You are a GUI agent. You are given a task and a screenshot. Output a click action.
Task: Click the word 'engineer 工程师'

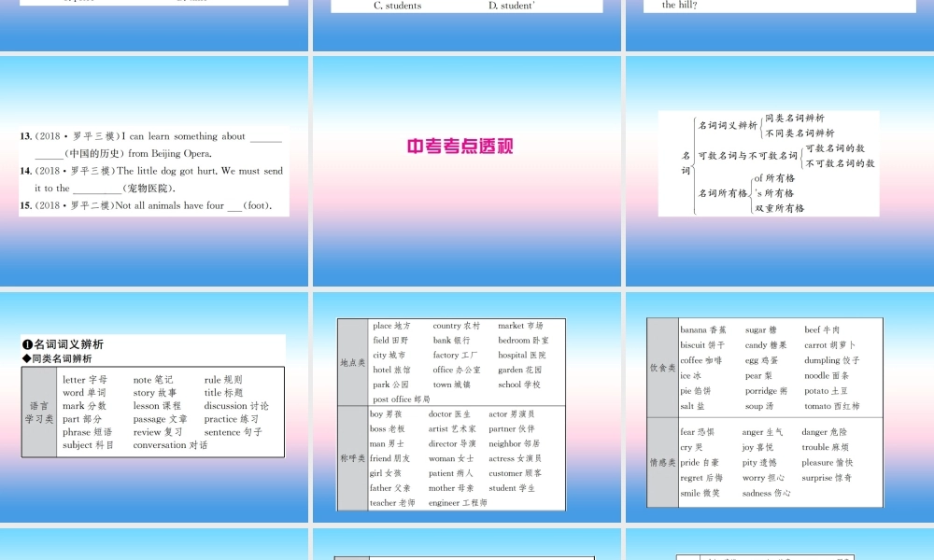click(458, 503)
